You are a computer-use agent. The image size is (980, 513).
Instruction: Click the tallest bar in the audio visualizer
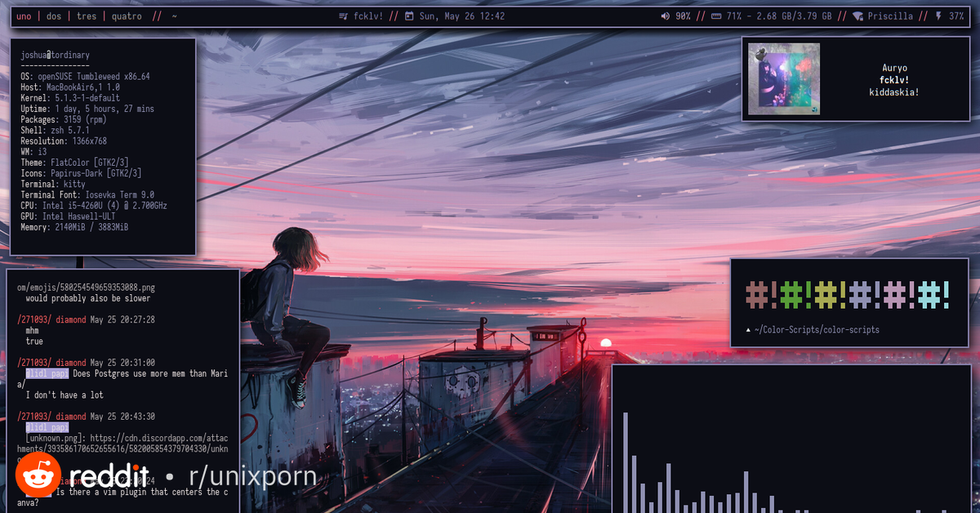[x=626, y=462]
